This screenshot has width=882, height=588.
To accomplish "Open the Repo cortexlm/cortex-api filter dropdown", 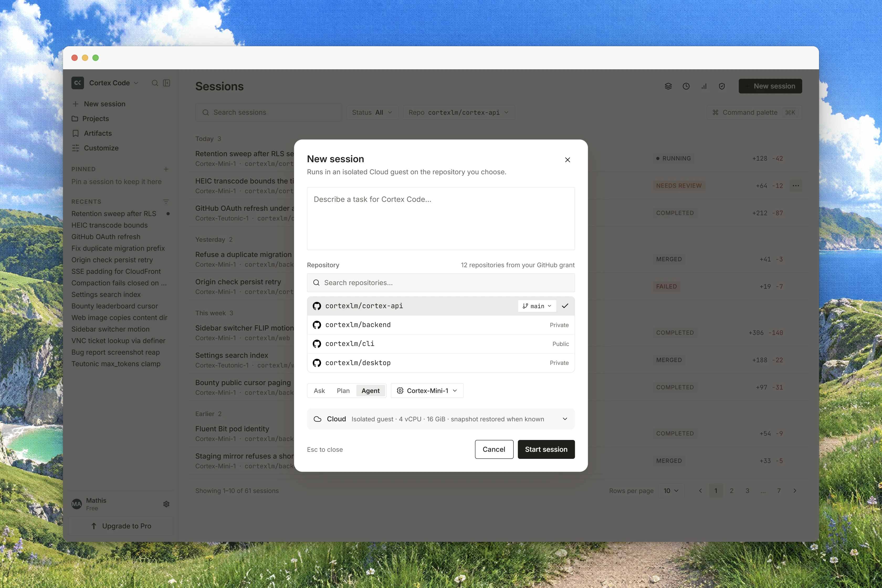I will [x=459, y=113].
